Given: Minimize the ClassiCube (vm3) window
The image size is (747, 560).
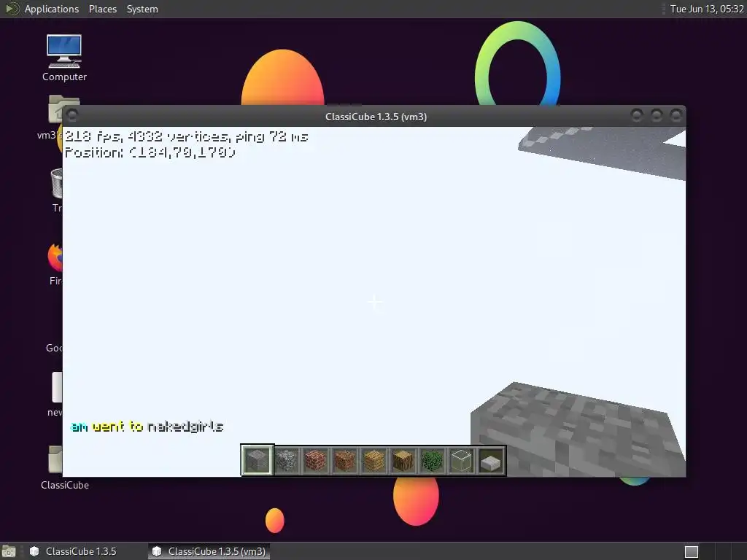Looking at the screenshot, I should (636, 115).
